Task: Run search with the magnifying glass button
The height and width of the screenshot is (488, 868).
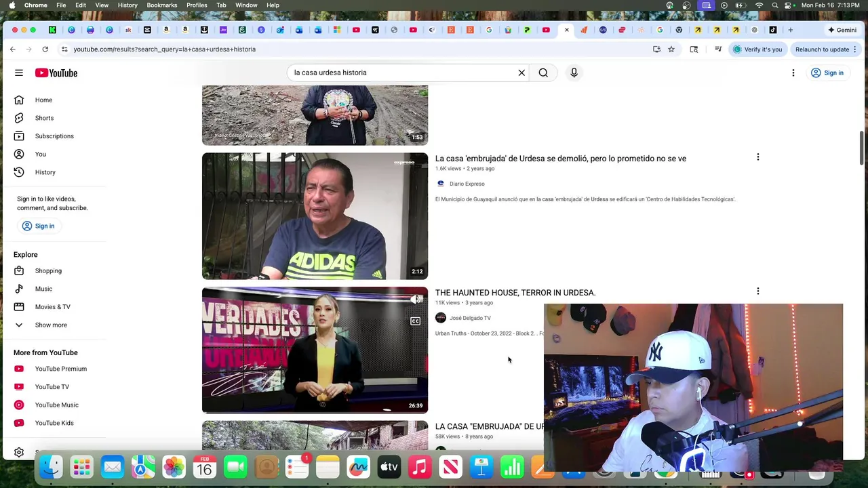Action: (543, 73)
